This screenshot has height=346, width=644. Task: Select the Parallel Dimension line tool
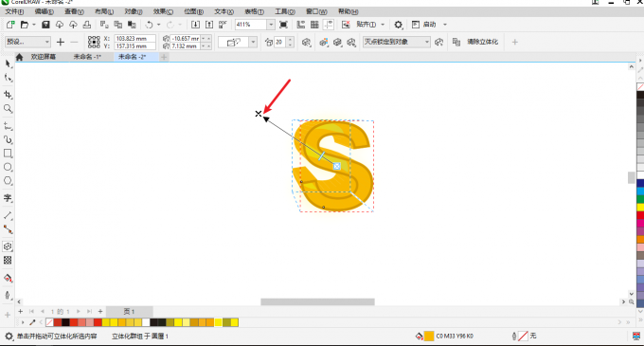point(8,215)
